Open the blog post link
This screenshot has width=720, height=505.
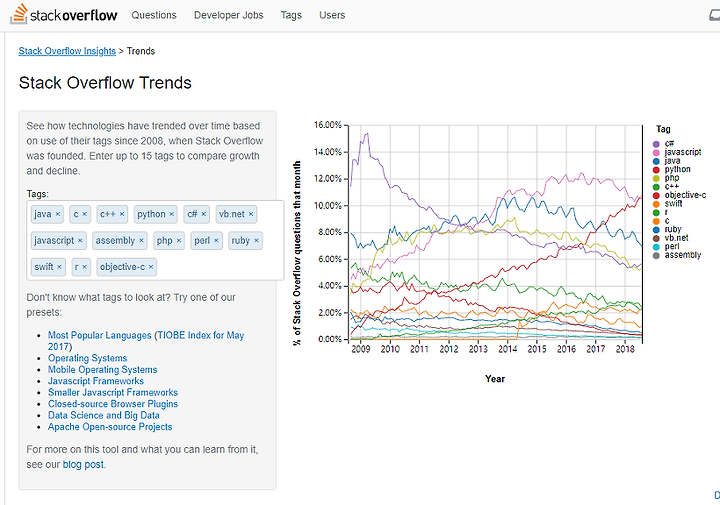point(83,465)
